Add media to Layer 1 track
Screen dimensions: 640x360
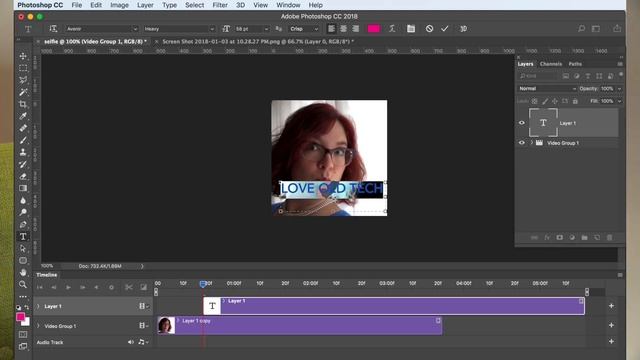pos(611,306)
